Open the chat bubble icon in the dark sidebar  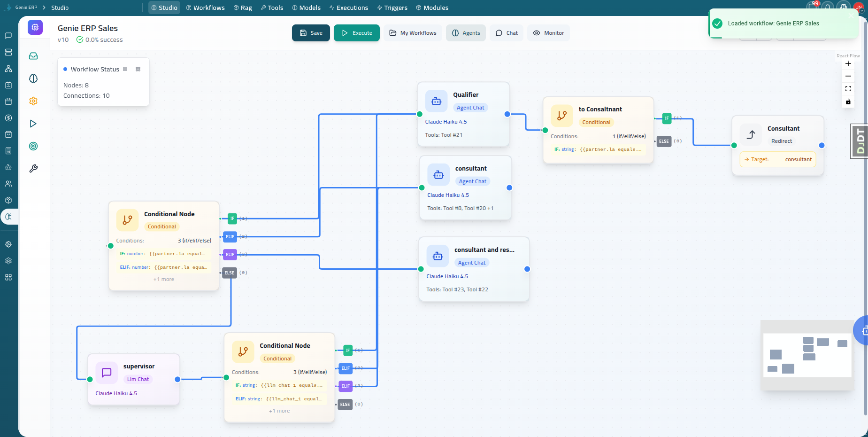(x=8, y=35)
